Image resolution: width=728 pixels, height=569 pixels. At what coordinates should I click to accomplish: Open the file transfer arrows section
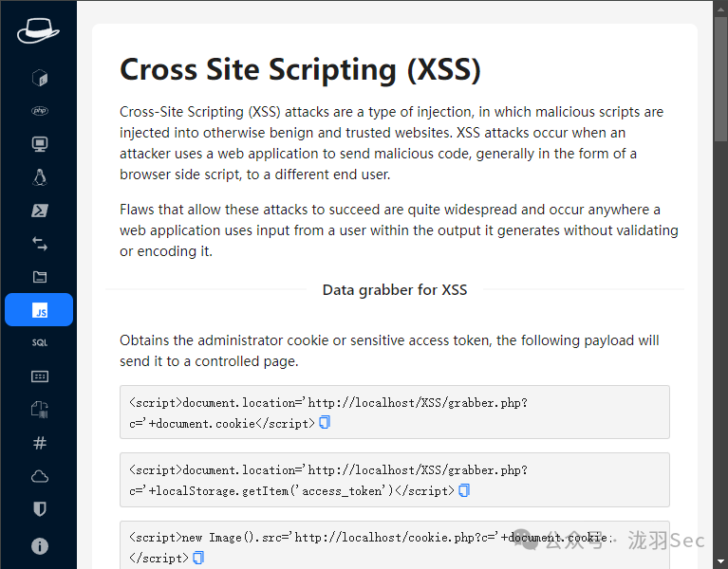pyautogui.click(x=40, y=244)
